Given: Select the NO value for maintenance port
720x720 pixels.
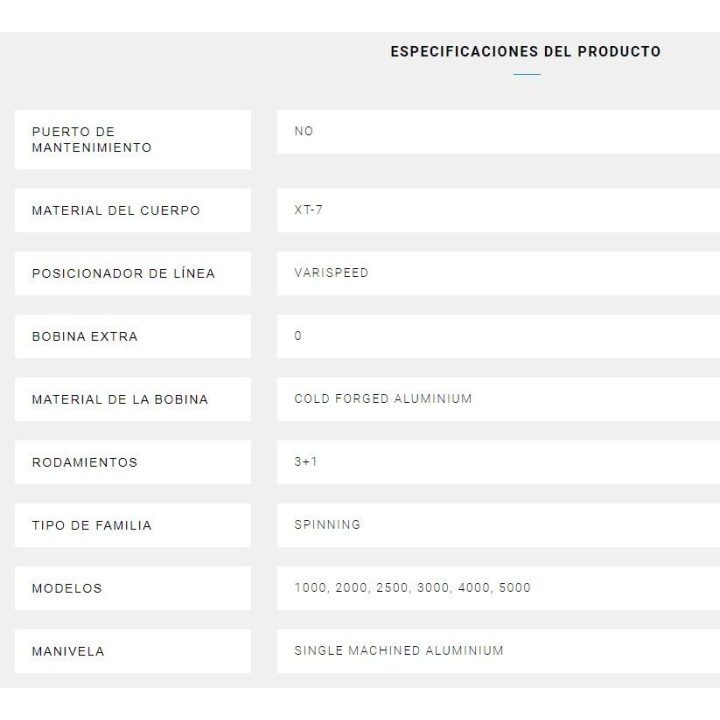Looking at the screenshot, I should [304, 131].
